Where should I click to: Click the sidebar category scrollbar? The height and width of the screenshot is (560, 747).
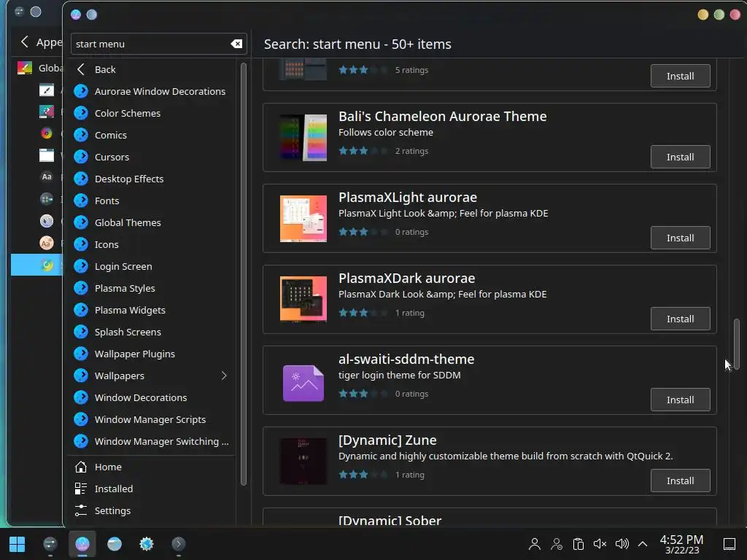[x=244, y=274]
